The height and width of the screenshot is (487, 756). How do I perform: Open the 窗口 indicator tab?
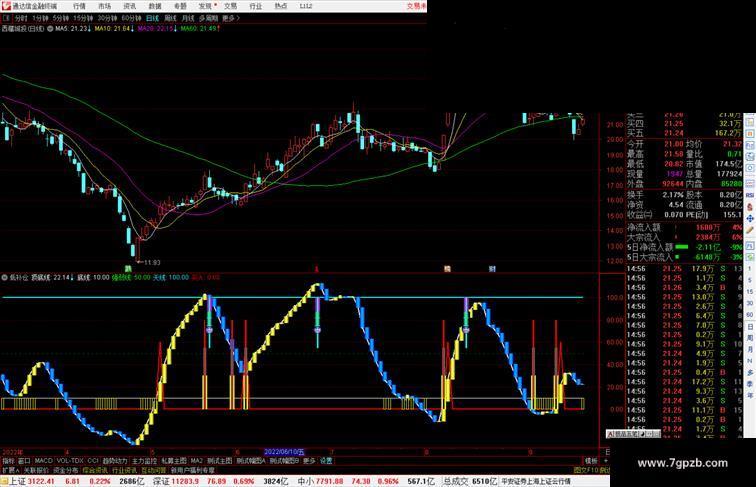[24, 461]
